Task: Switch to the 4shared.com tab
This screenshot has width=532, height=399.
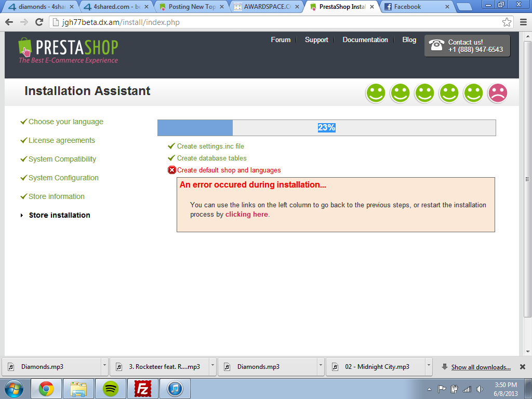Action: pos(115,7)
